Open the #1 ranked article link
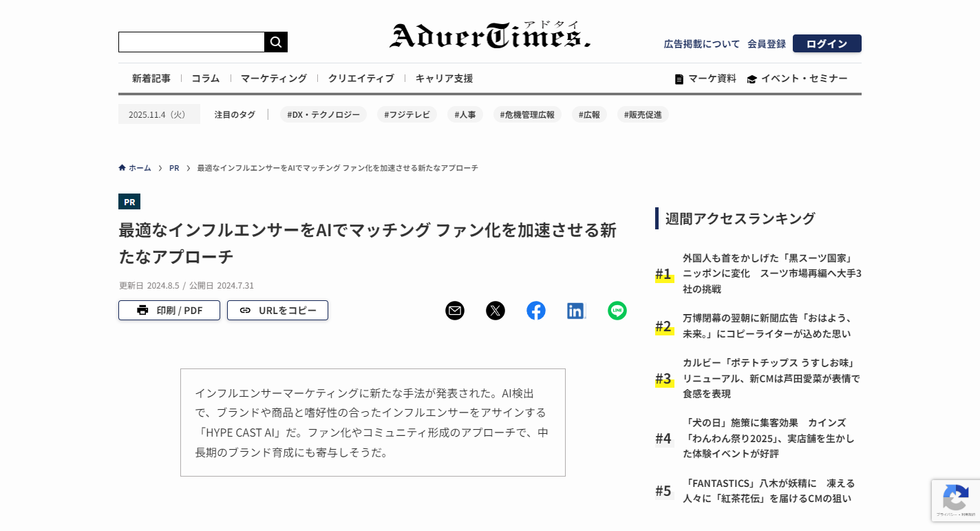Screen dimensions: 980x531 (771, 273)
